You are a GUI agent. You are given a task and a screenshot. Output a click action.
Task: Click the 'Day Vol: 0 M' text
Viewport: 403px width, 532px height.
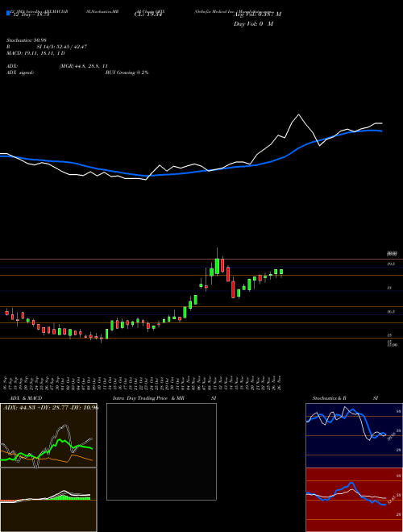pyautogui.click(x=253, y=24)
